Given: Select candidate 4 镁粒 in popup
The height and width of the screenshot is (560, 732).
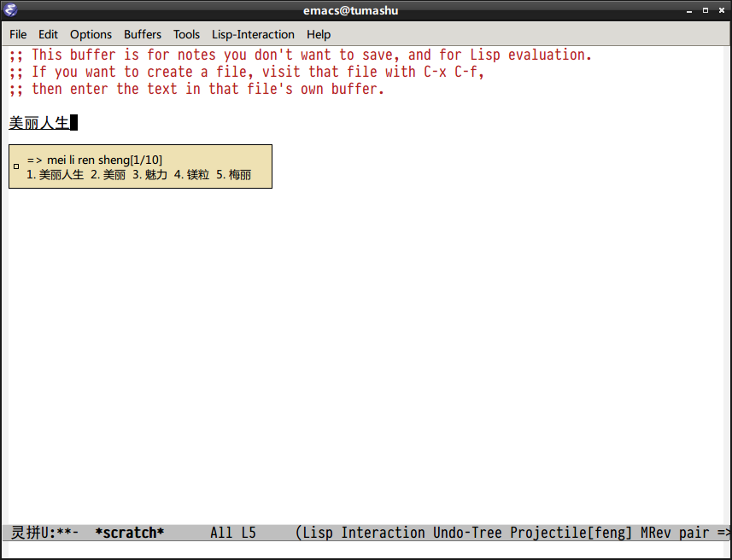Looking at the screenshot, I should (191, 175).
